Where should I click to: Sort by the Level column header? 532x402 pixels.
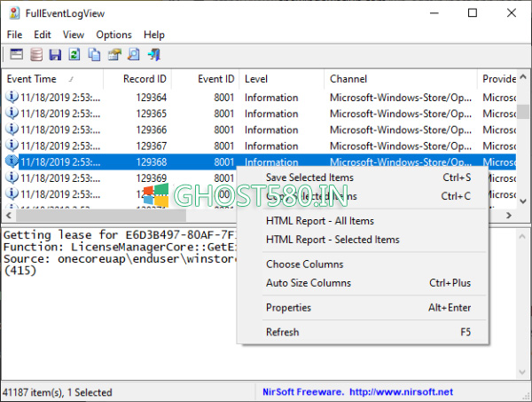point(282,79)
